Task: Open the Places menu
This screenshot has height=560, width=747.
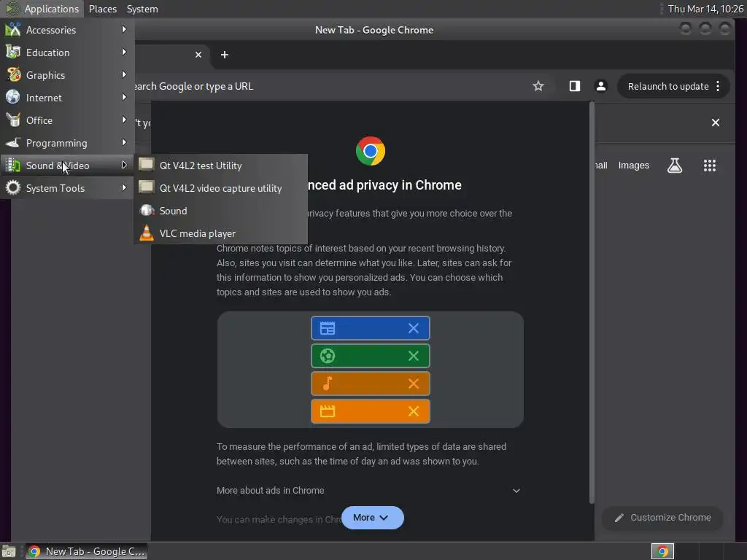Action: coord(102,9)
